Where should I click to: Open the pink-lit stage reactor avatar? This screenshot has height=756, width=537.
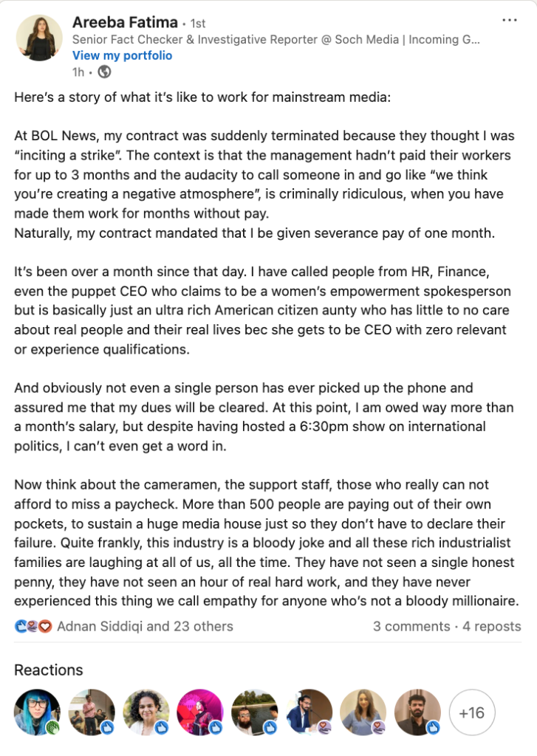pos(200,712)
